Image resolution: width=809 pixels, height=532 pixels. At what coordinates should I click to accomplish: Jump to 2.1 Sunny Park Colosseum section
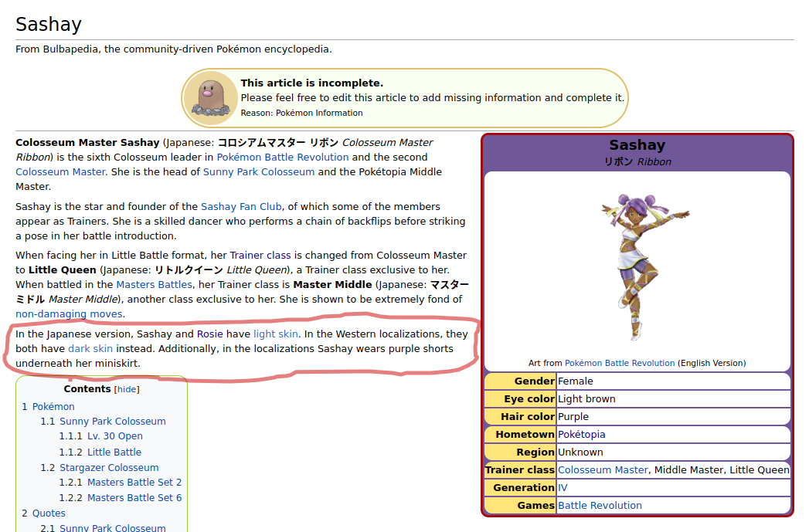[x=104, y=528]
